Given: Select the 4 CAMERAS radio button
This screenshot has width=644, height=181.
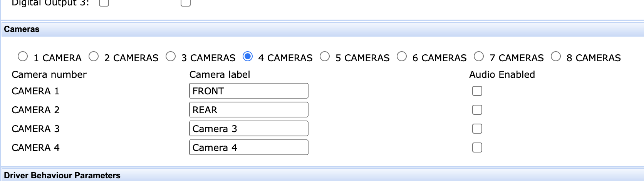Looking at the screenshot, I should [x=248, y=57].
